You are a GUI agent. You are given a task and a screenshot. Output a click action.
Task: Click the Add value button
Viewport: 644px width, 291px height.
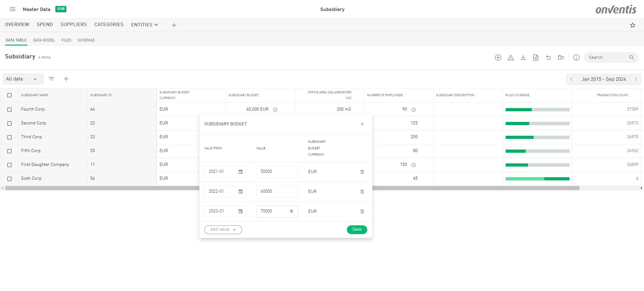pyautogui.click(x=223, y=230)
